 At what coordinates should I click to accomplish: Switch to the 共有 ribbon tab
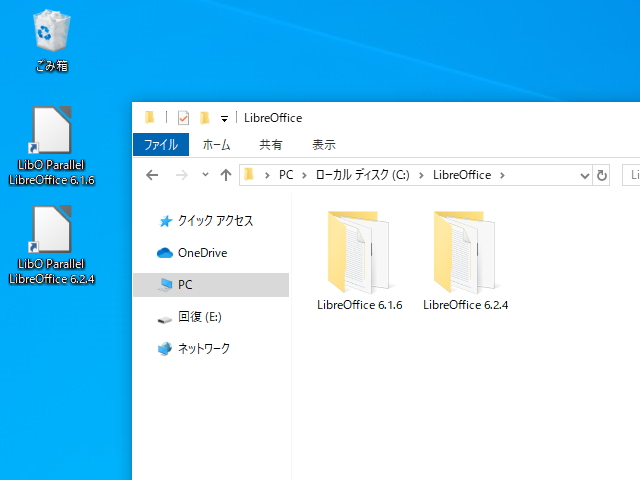coord(271,144)
